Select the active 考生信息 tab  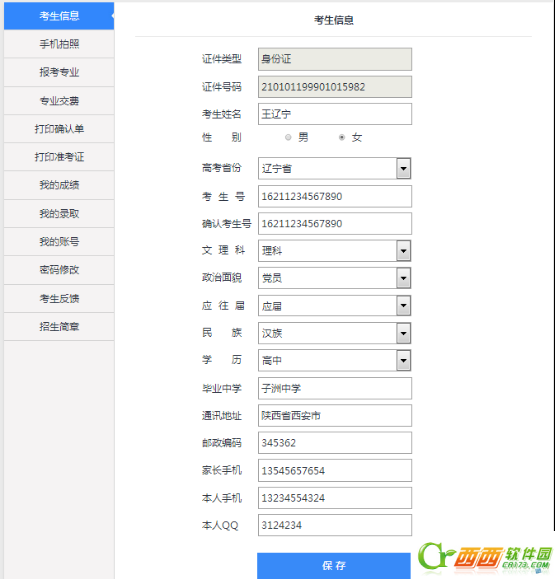point(59,16)
